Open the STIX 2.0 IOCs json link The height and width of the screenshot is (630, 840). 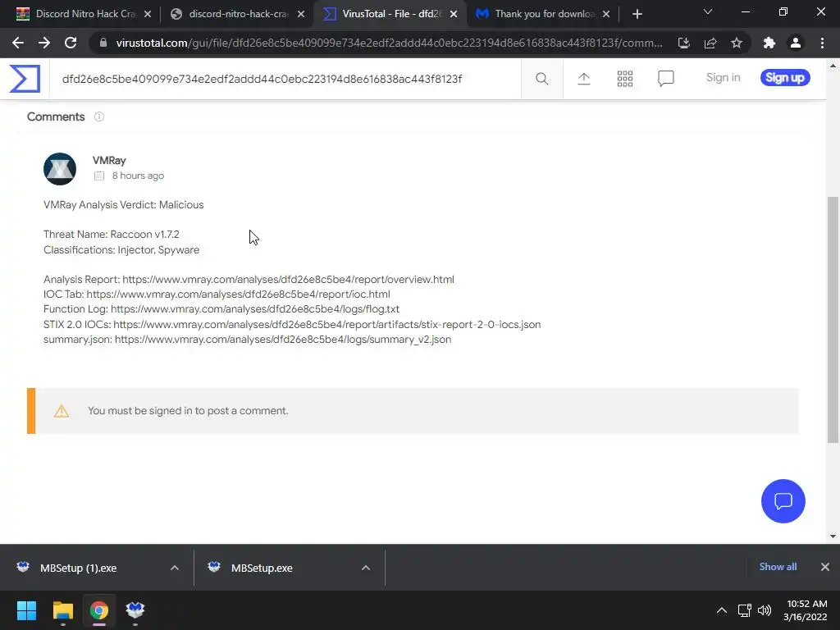pyautogui.click(x=326, y=324)
